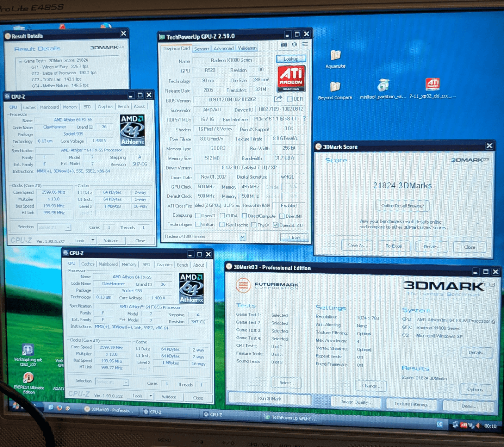Click the Save As... button in 3DMark Score
This screenshot has width=504, height=447.
(x=357, y=246)
